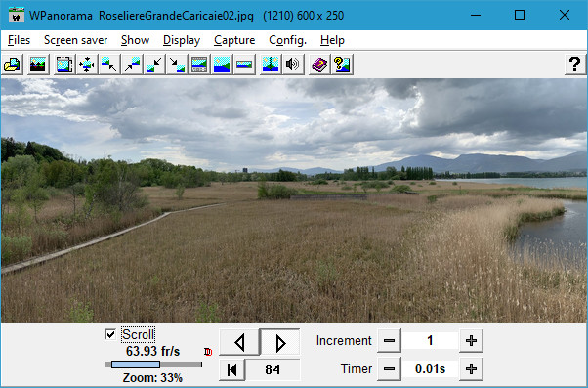The width and height of the screenshot is (588, 388).
Task: Toggle sound with the speaker icon
Action: 293,65
